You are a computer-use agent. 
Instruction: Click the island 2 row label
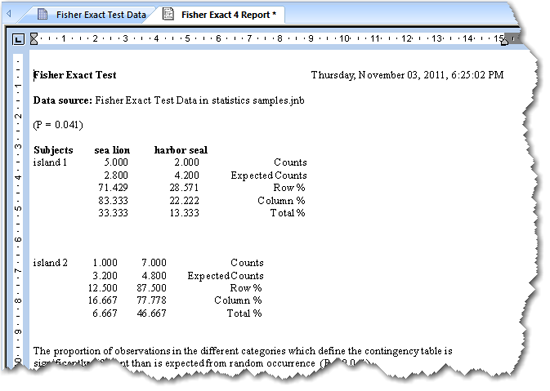50,263
